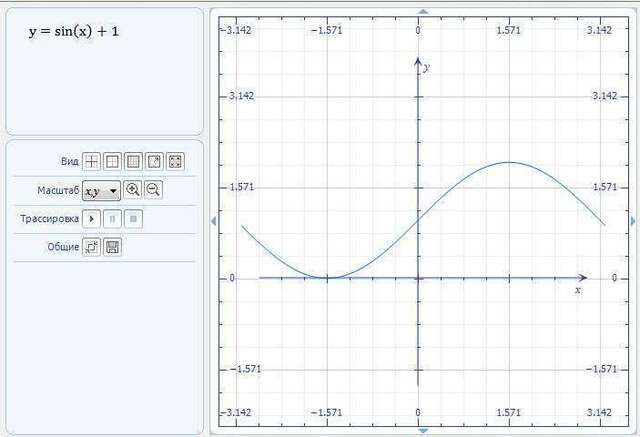
Task: Stop the trace animation
Action: [133, 219]
